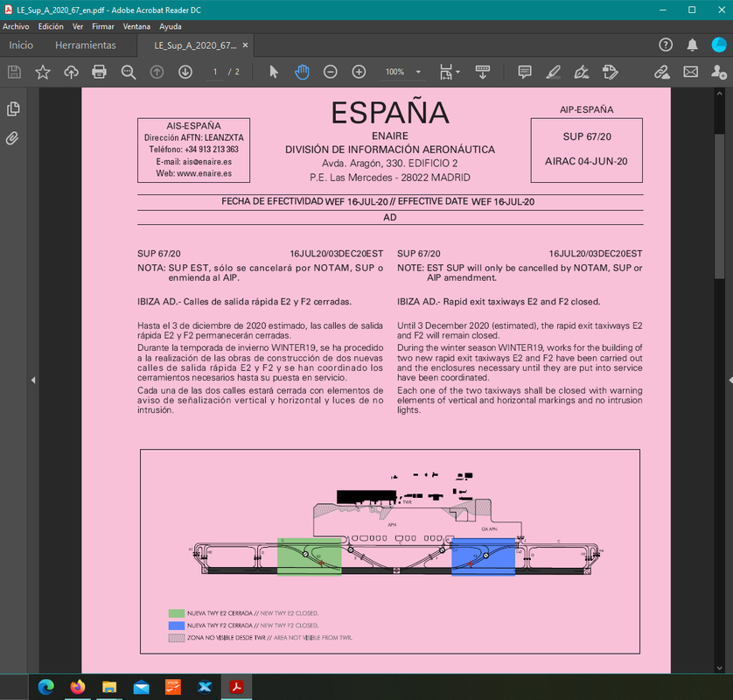
Task: Go to next page arrow
Action: 185,72
